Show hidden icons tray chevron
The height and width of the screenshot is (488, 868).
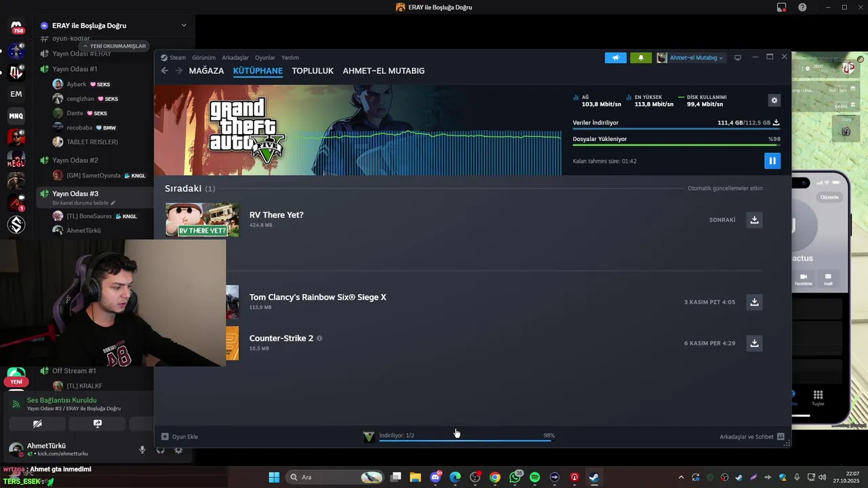[x=681, y=477]
